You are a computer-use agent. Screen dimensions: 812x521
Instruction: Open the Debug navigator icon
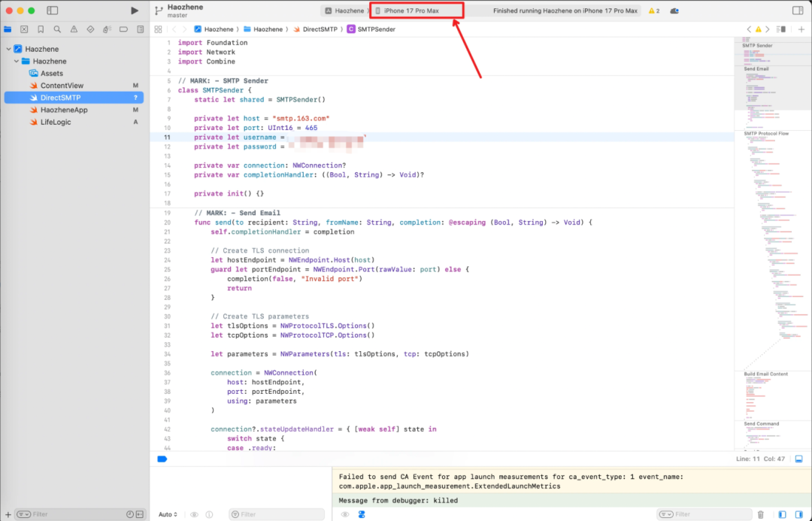coord(108,29)
